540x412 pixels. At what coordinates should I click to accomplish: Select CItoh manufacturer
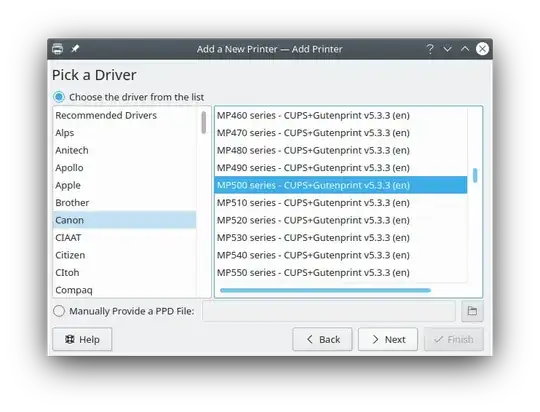pyautogui.click(x=125, y=272)
